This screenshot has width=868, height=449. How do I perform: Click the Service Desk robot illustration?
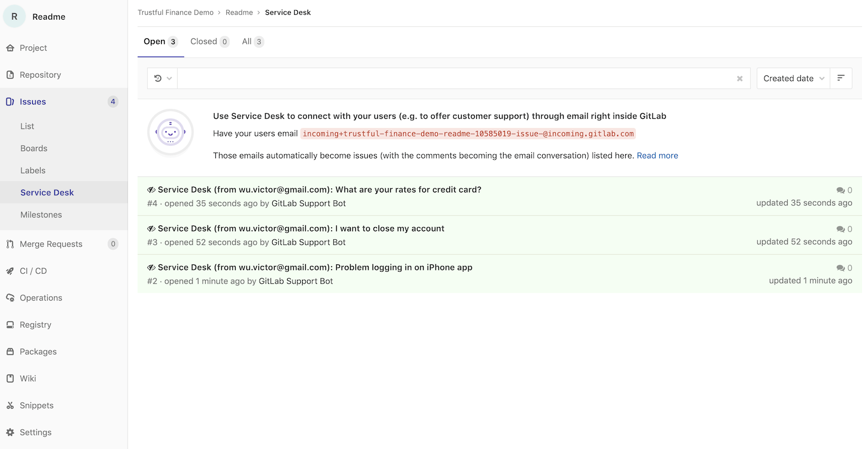170,132
